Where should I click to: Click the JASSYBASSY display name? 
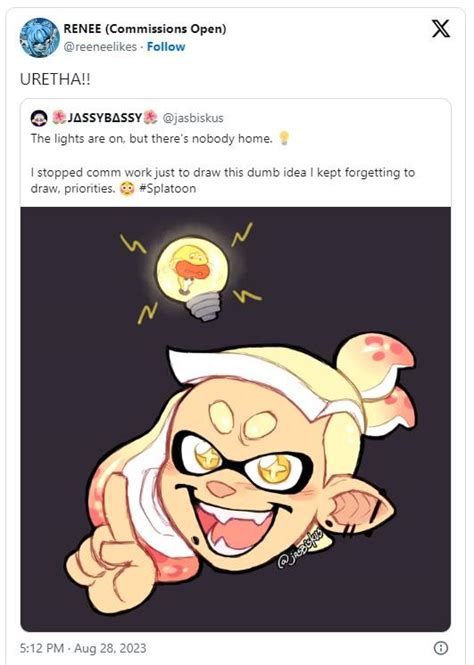click(105, 117)
